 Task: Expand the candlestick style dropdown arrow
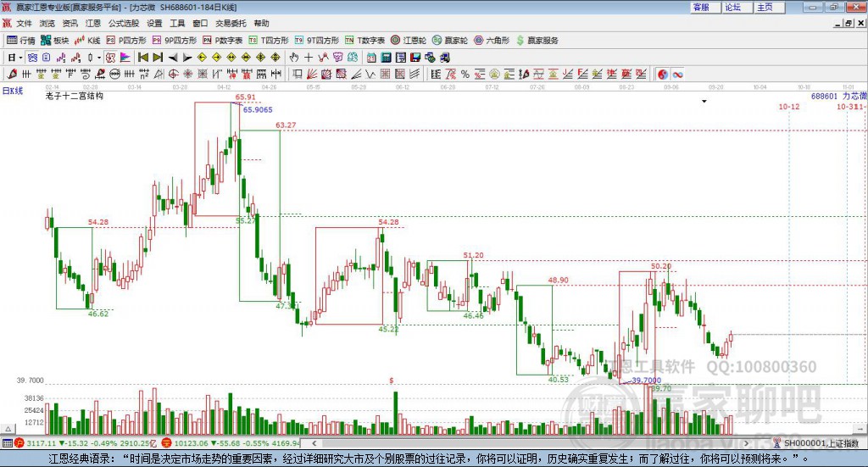tap(99, 58)
